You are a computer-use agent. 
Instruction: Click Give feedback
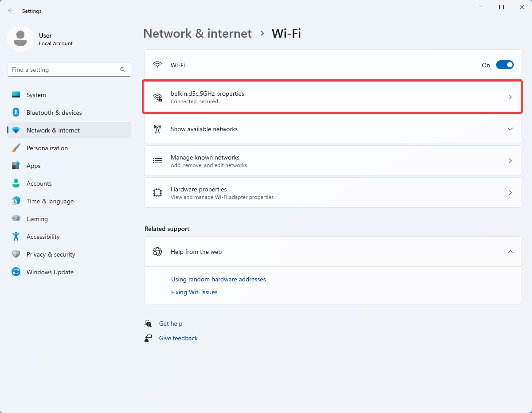tap(178, 338)
